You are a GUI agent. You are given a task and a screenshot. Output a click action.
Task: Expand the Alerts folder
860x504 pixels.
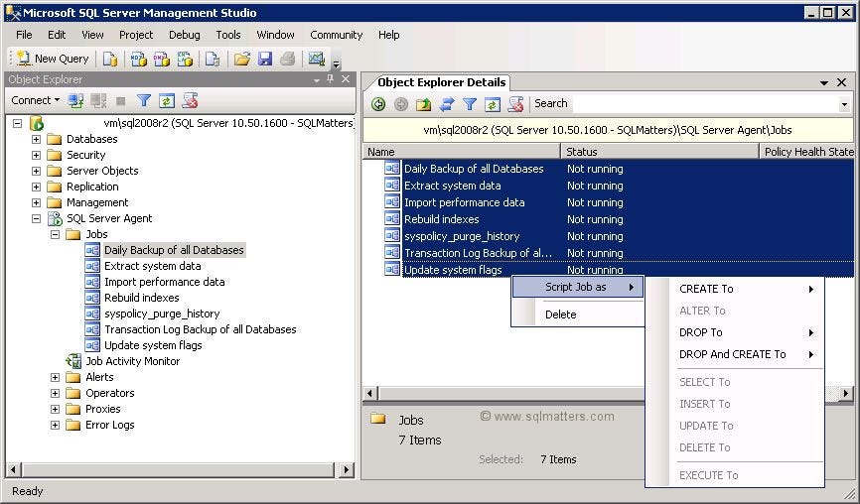(55, 377)
